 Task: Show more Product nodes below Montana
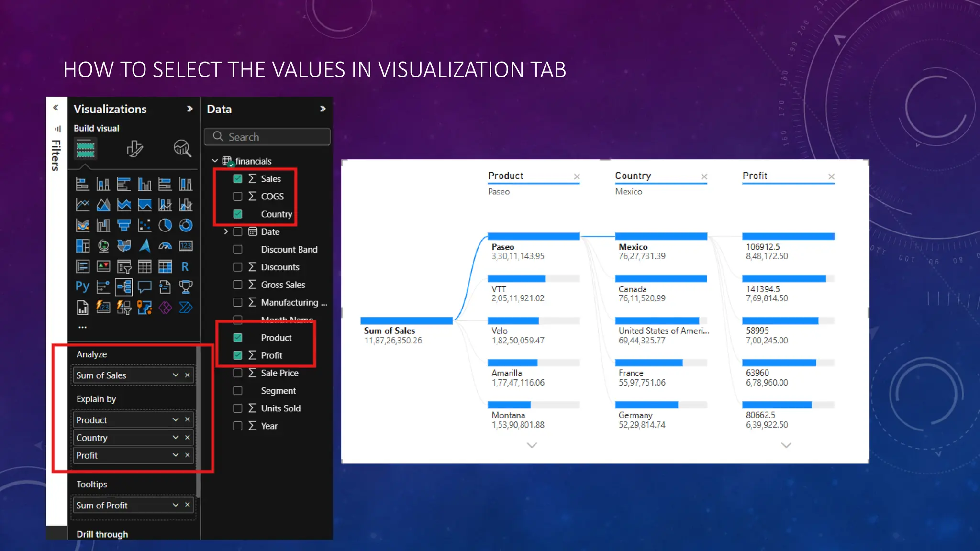click(x=532, y=445)
